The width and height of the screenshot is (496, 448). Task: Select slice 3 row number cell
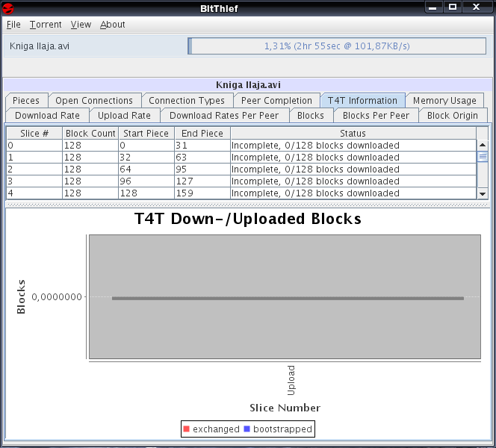click(34, 181)
